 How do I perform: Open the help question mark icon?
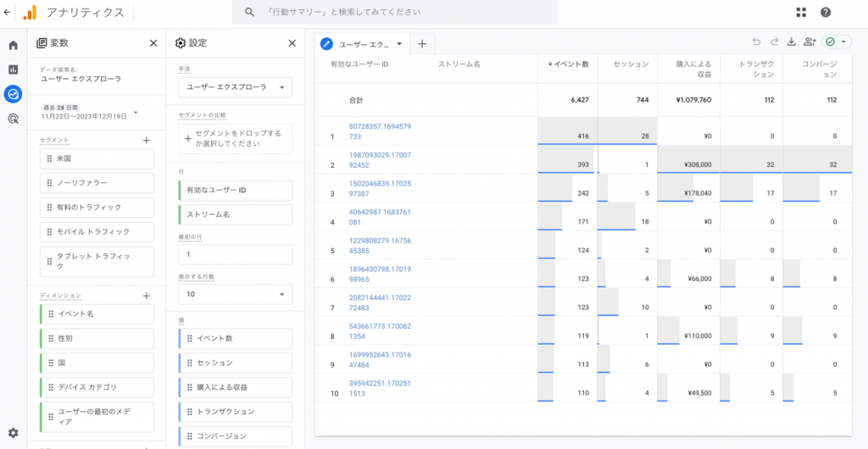pyautogui.click(x=825, y=12)
